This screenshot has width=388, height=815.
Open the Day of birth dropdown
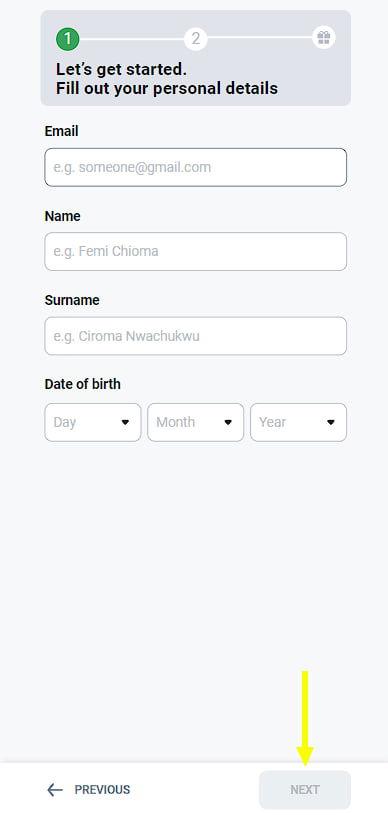click(93, 423)
